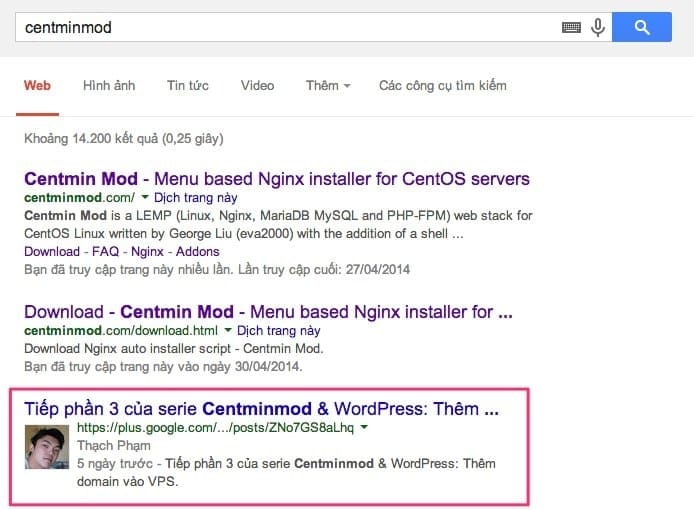Viewport: 694px width, 510px height.
Task: Open the Hình ảnh tab
Action: pos(109,85)
